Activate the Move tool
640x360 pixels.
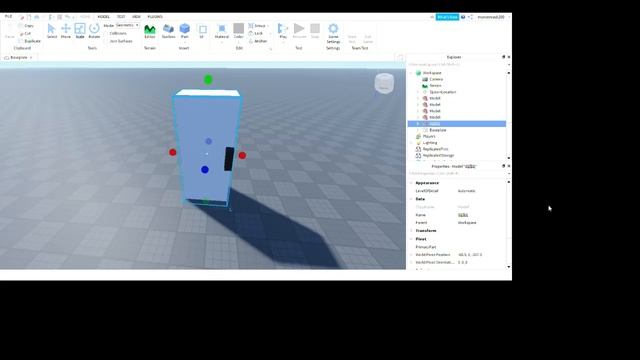[x=66, y=31]
